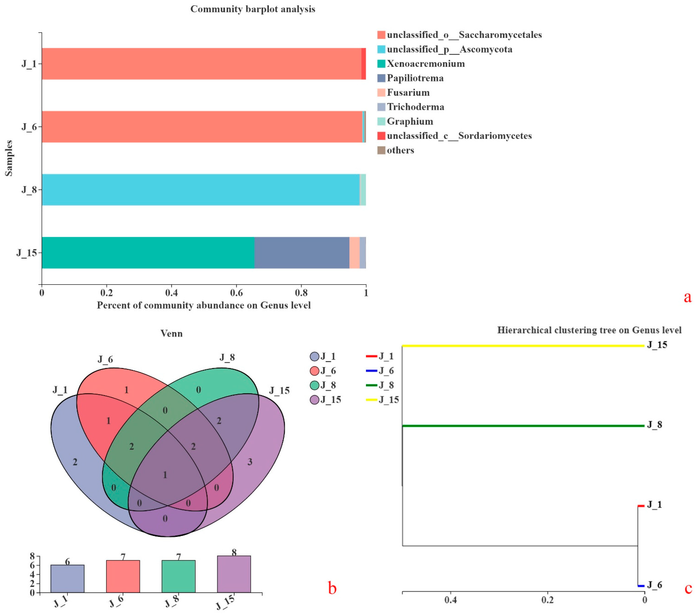Click the unclassified_o__Saccharomycetales legend swatch
The width and height of the screenshot is (696, 616).
[381, 35]
